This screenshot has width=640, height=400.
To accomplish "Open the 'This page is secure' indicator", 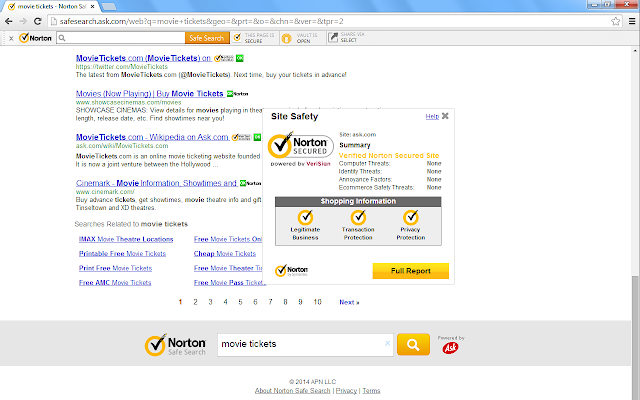I will (x=254, y=38).
